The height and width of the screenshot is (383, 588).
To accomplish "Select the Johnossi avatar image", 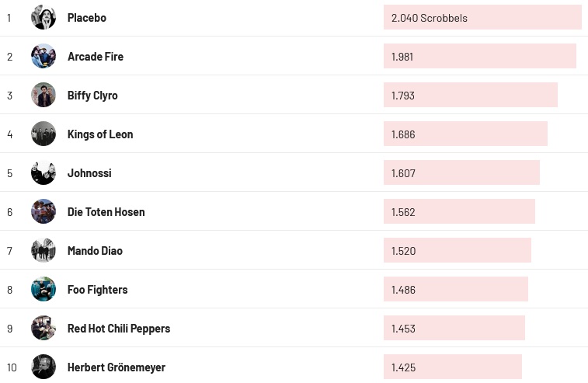I will 43,172.
